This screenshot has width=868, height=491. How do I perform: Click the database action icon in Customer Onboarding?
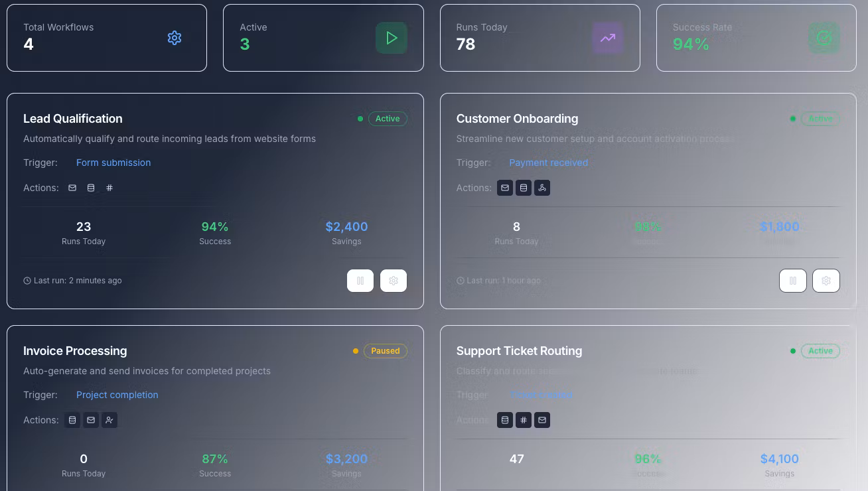[524, 188]
